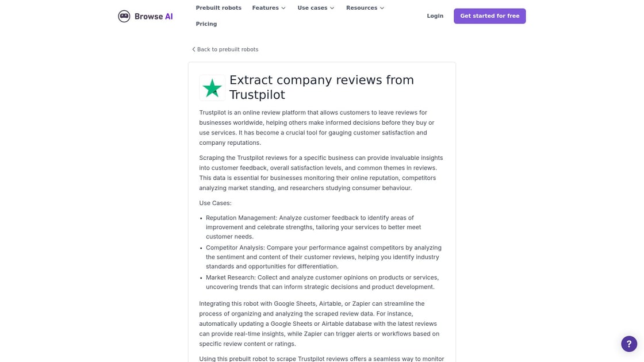Open the Use cases dropdown
The image size is (644, 362).
pyautogui.click(x=312, y=8)
